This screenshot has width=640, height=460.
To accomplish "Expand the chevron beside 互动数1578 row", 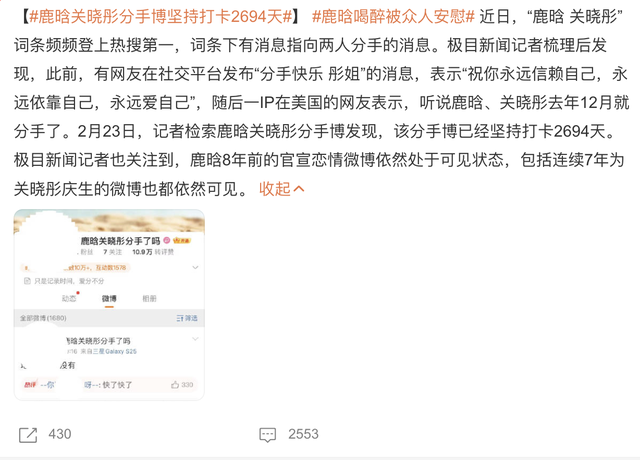I will click(195, 268).
